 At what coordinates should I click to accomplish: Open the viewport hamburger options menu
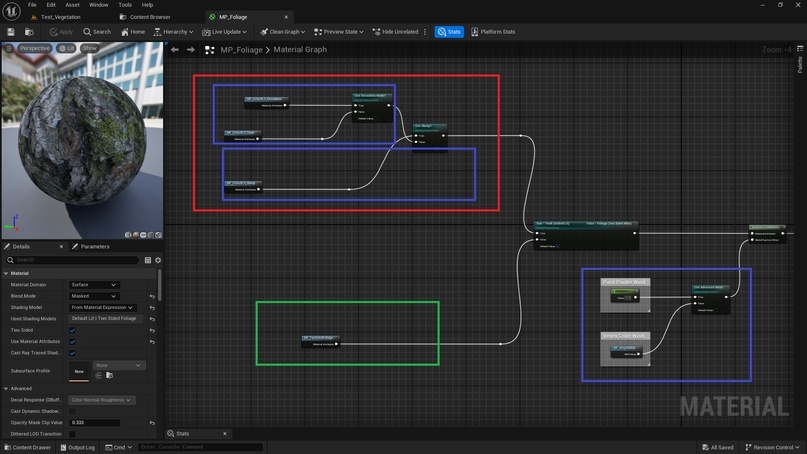click(x=9, y=48)
